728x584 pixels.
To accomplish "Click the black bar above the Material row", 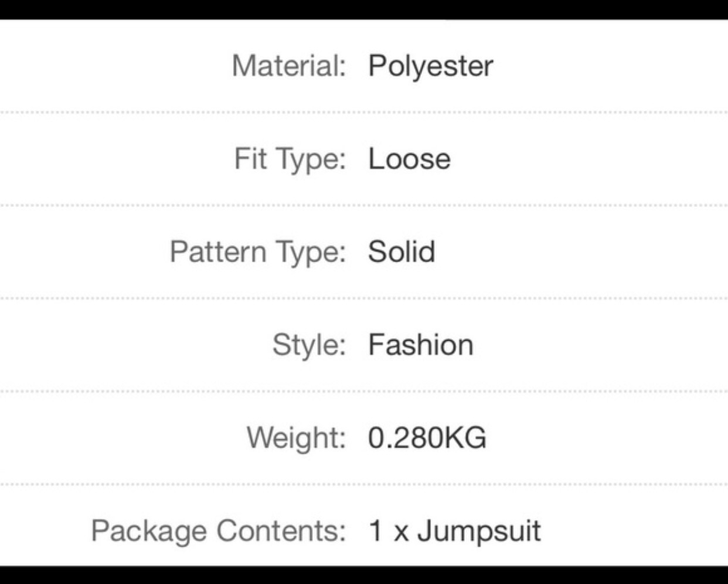I will point(363,9).
